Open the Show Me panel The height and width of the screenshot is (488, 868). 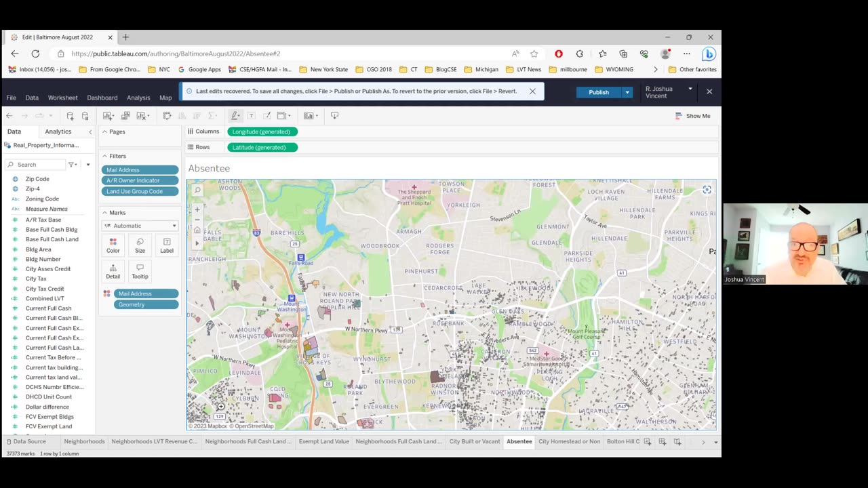(x=693, y=116)
